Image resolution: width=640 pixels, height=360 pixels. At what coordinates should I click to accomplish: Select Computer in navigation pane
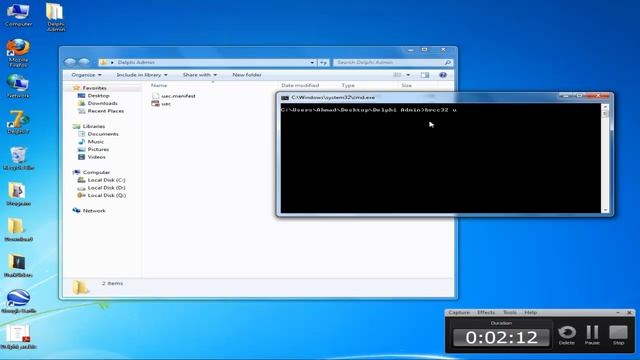tap(96, 173)
